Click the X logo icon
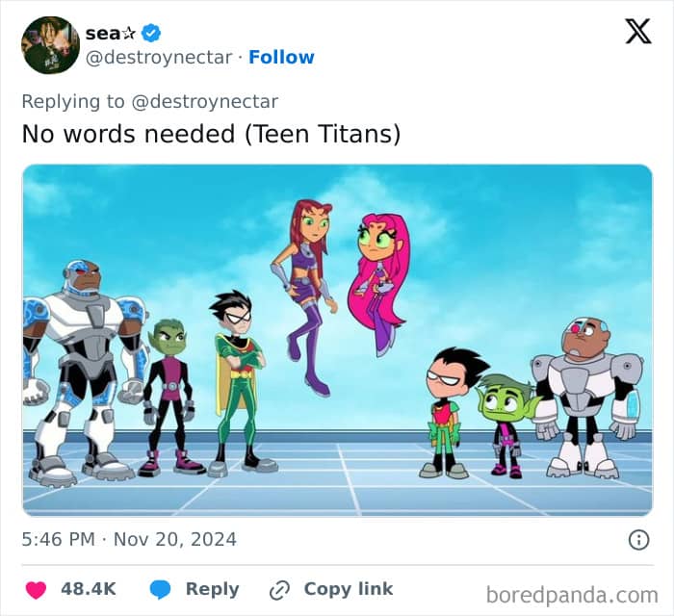The height and width of the screenshot is (616, 674). (638, 32)
